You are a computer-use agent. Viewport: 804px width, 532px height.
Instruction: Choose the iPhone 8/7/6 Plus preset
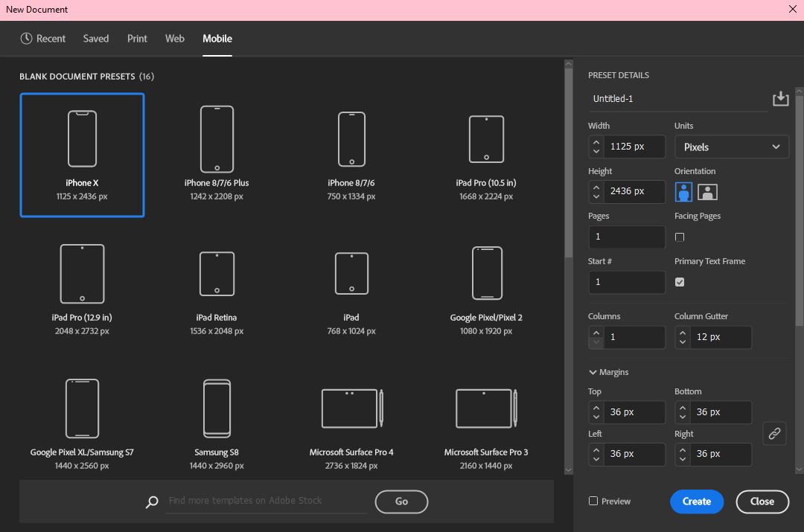(217, 155)
